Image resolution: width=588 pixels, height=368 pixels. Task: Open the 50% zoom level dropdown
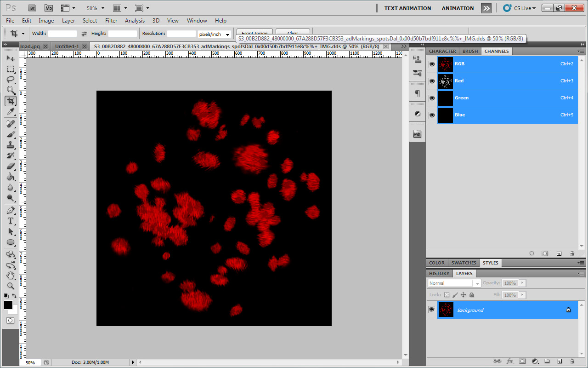click(x=96, y=8)
